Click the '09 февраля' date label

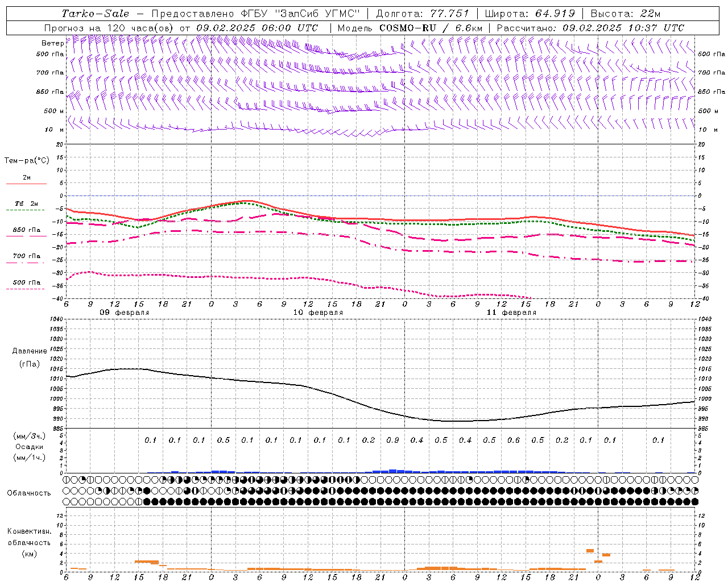125,313
